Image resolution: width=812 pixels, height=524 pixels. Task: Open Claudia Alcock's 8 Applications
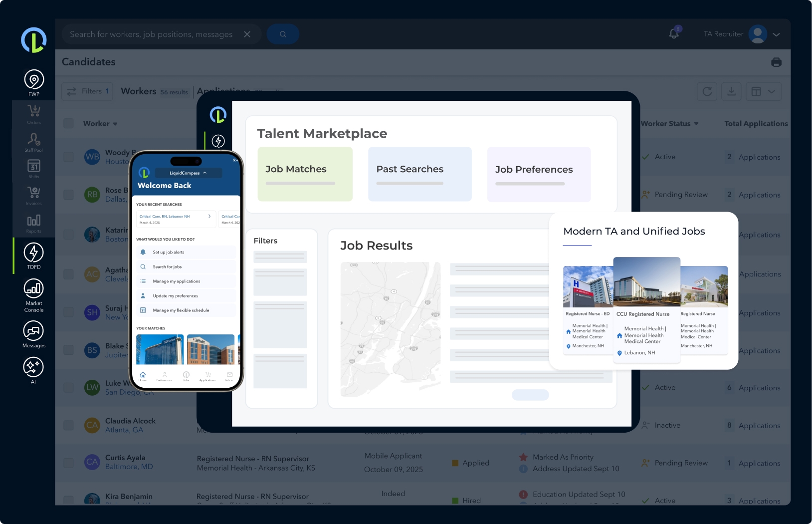click(x=753, y=425)
